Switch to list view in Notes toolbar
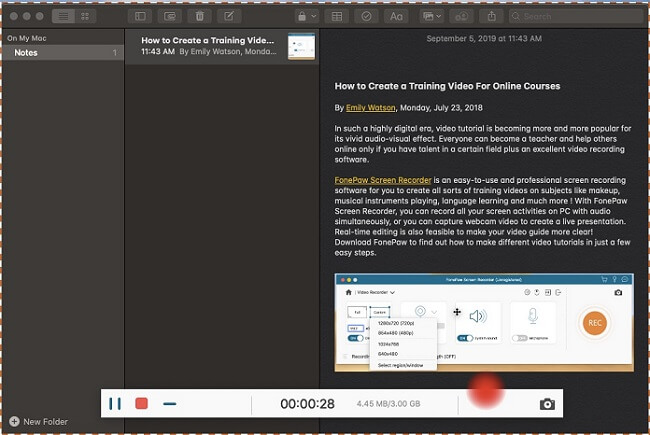The image size is (650, 435). coord(63,16)
